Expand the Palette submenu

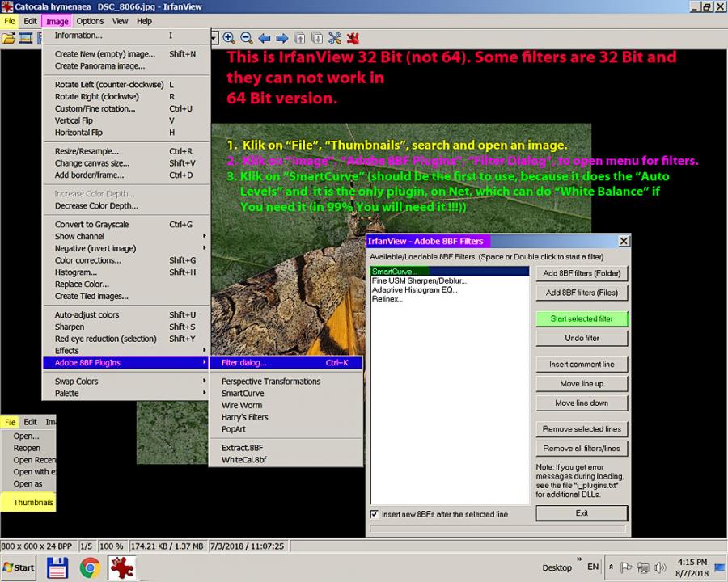[x=126, y=394]
